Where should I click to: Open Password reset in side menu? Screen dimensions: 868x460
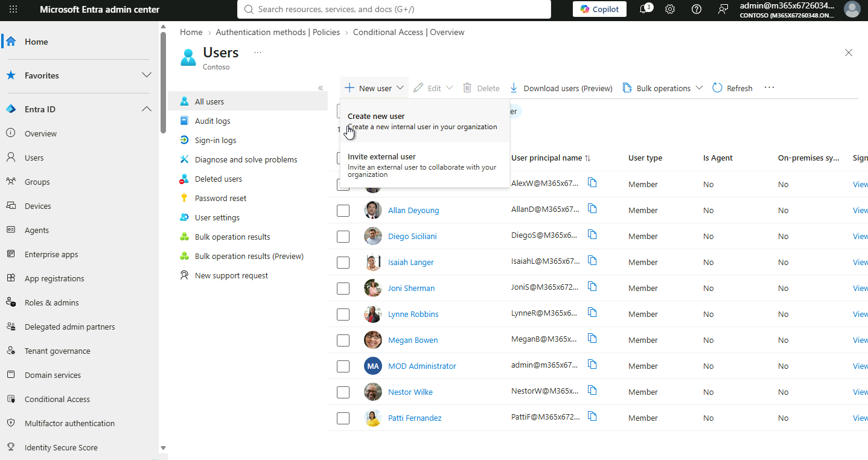(220, 198)
